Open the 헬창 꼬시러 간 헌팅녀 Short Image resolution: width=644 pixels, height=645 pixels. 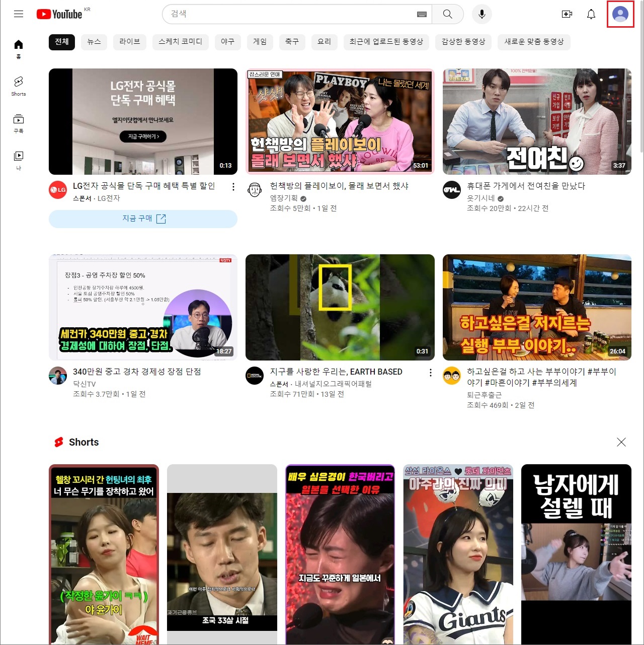[x=104, y=554]
